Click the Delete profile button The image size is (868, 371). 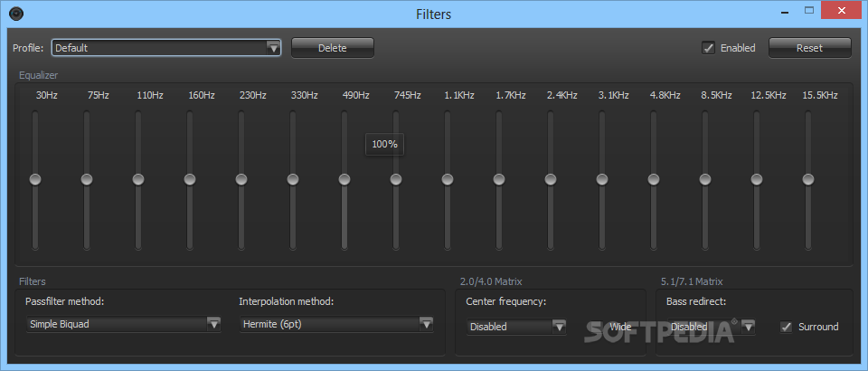tap(333, 48)
